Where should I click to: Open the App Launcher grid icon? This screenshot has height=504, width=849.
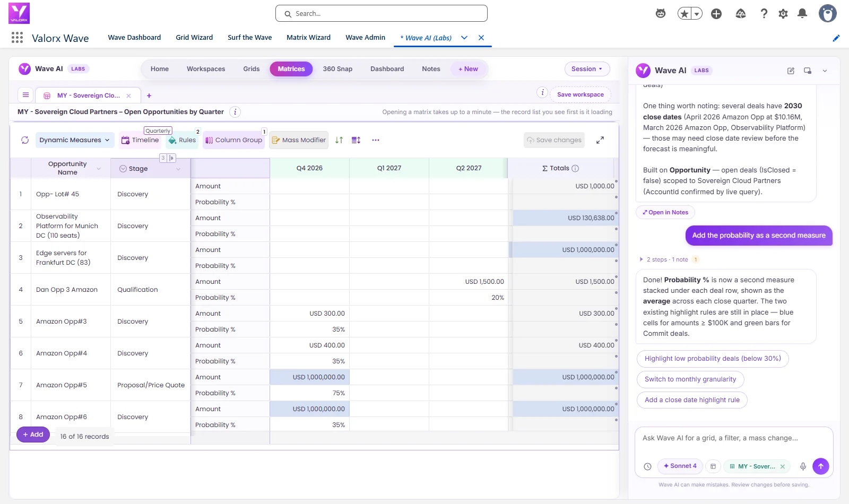click(x=17, y=37)
